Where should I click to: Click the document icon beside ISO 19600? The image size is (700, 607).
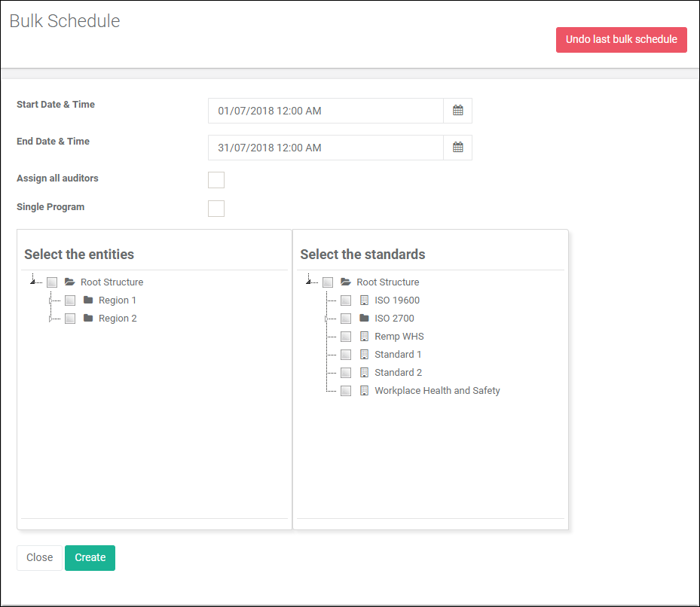click(364, 300)
